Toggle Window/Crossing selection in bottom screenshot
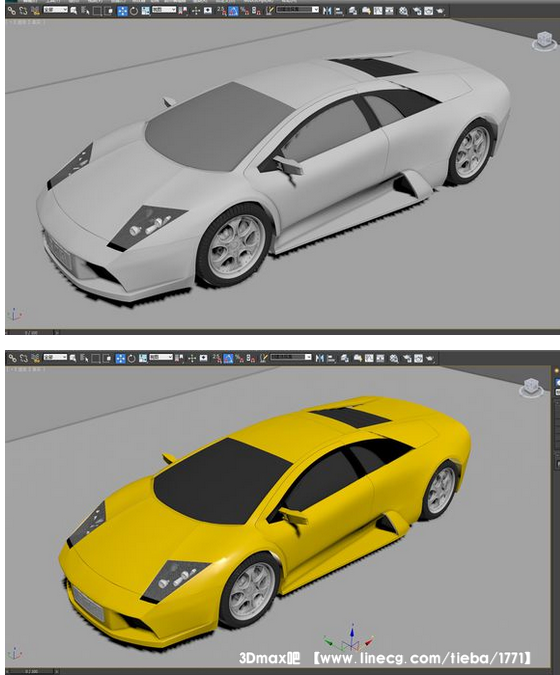This screenshot has width=560, height=675. (x=108, y=358)
